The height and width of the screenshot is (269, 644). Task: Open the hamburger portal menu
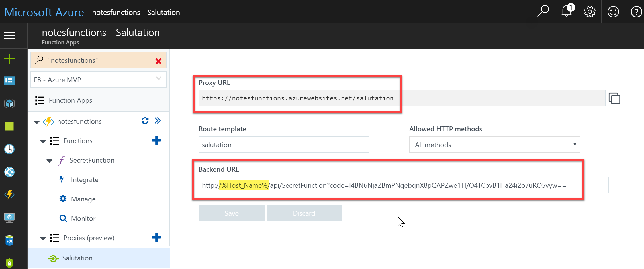(9, 35)
